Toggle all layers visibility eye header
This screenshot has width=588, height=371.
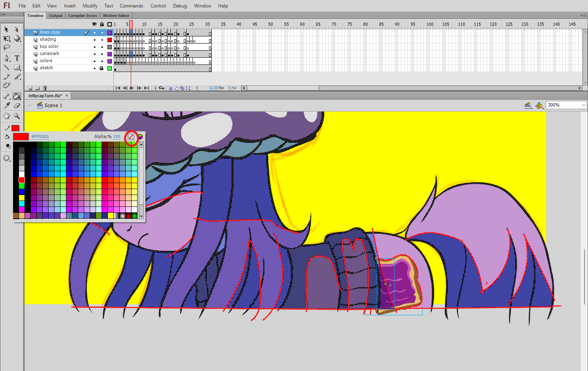[94, 24]
